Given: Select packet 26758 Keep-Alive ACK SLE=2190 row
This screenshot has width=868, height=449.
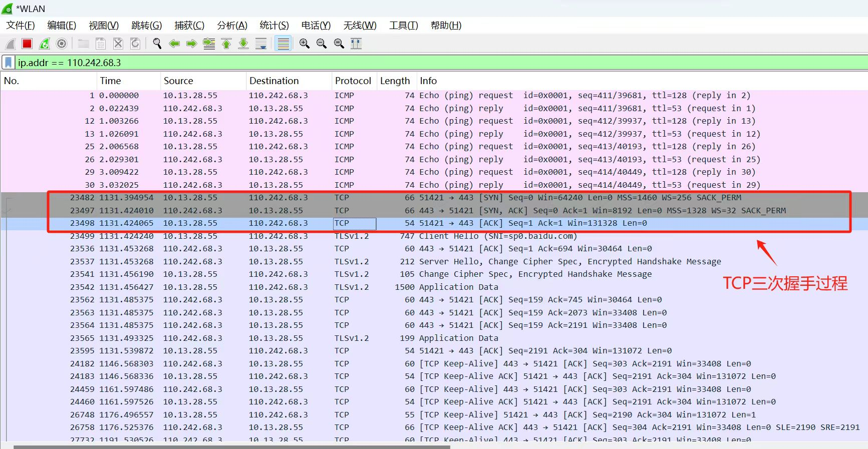Looking at the screenshot, I should (x=434, y=427).
